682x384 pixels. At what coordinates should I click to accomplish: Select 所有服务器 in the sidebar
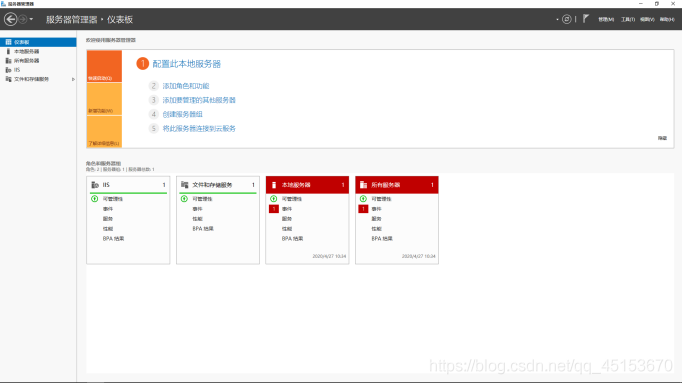[x=27, y=60]
